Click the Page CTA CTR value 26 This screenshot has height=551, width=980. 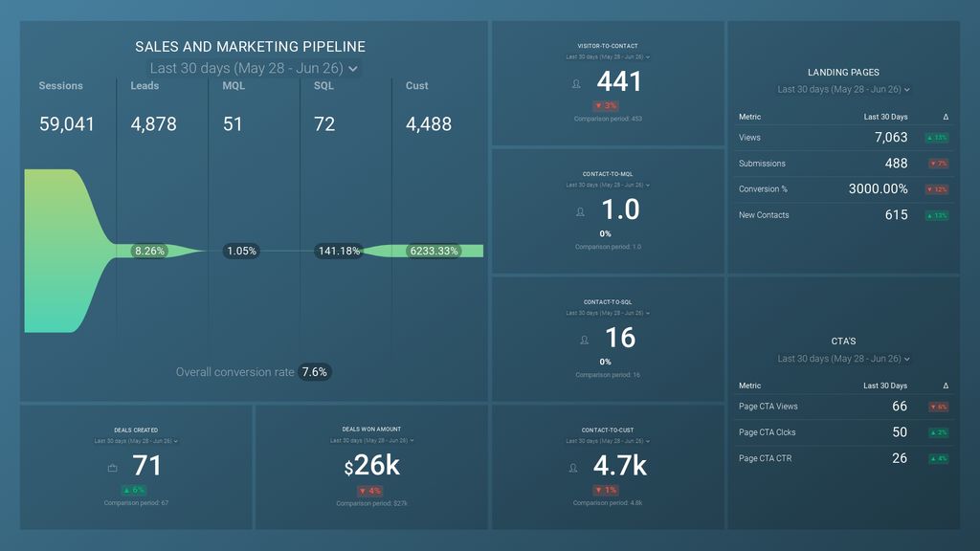pyautogui.click(x=900, y=458)
